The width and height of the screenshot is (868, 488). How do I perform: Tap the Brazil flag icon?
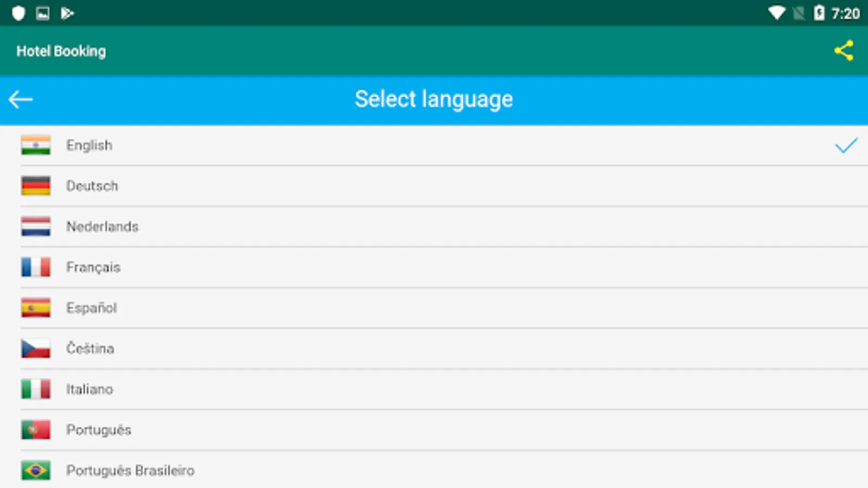click(x=36, y=471)
